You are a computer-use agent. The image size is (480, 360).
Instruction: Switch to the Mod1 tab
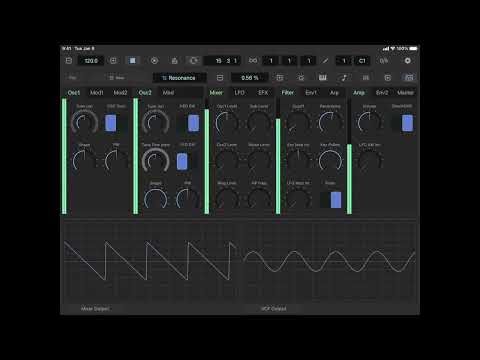point(97,93)
